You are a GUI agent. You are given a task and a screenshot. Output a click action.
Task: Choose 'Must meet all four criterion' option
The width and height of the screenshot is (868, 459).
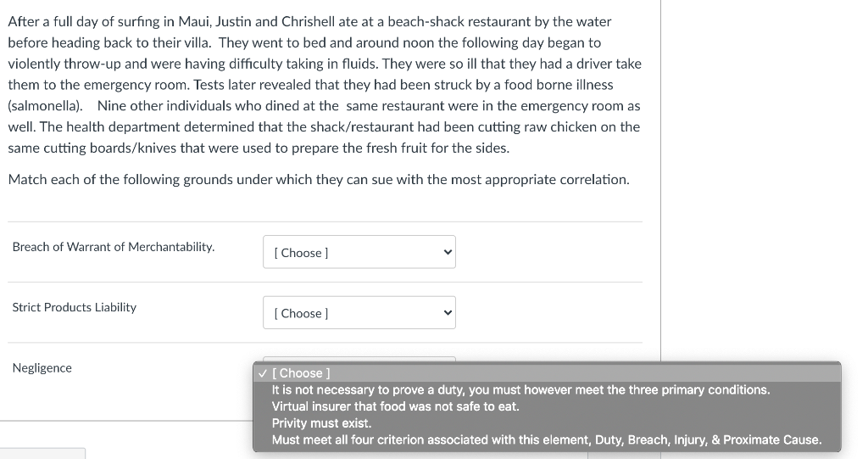coord(546,440)
